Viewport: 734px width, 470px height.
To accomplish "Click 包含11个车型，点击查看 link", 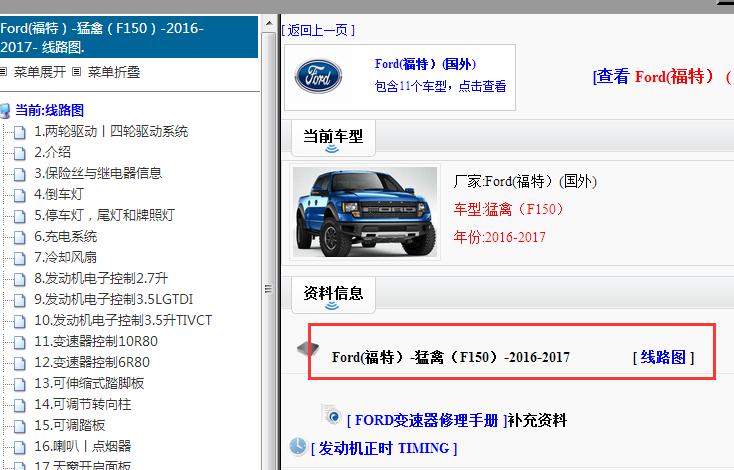I will coord(440,86).
